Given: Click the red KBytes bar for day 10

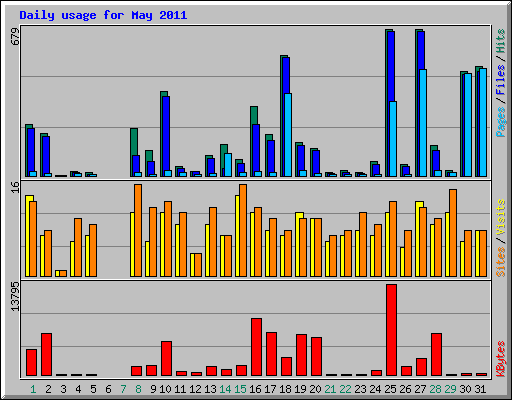Looking at the screenshot, I should [166, 358].
